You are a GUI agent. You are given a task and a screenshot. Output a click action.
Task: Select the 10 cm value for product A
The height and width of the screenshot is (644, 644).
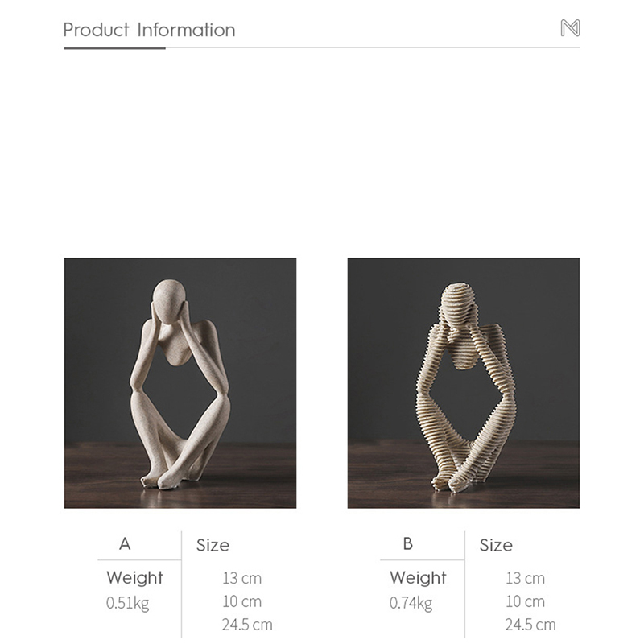click(242, 601)
